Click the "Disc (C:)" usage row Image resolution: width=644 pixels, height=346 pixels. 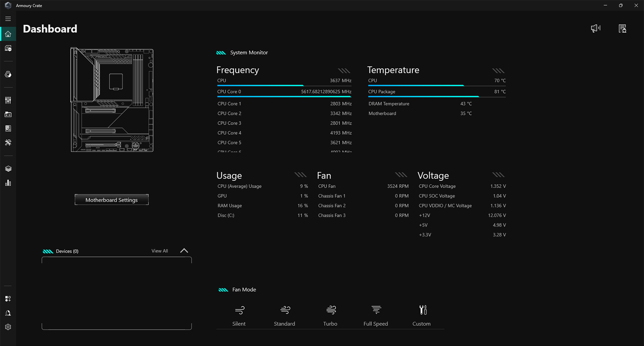(262, 215)
